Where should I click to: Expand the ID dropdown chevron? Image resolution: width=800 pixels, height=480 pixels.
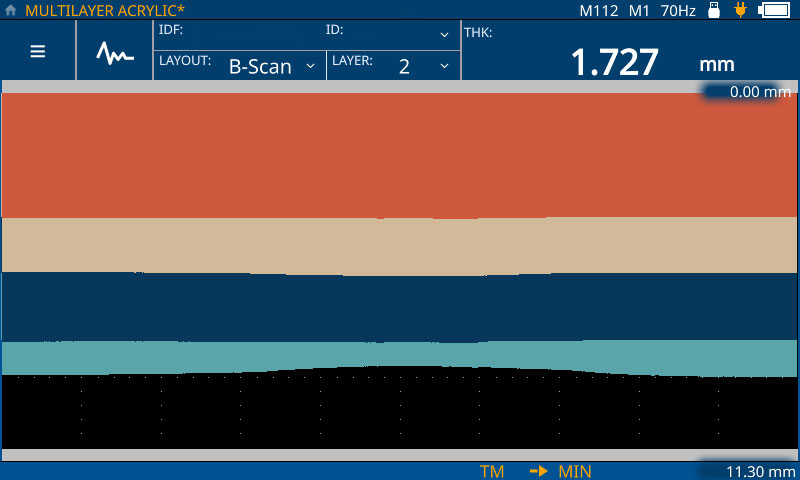(x=444, y=35)
